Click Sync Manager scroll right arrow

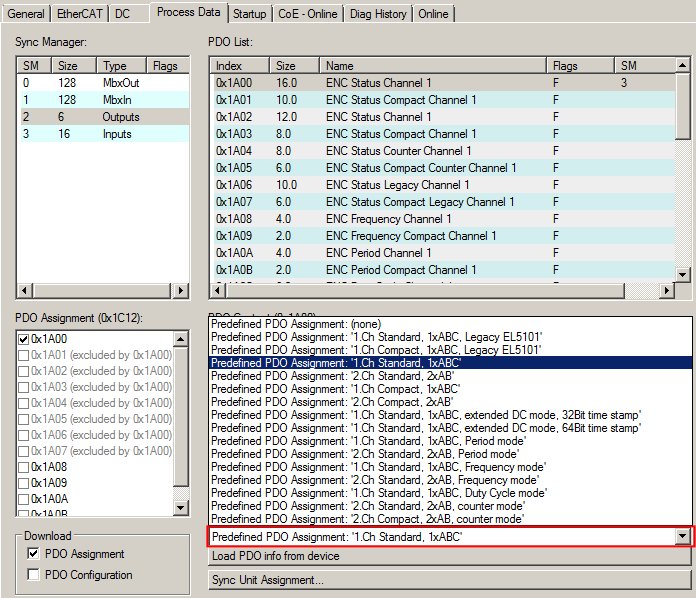tap(180, 290)
